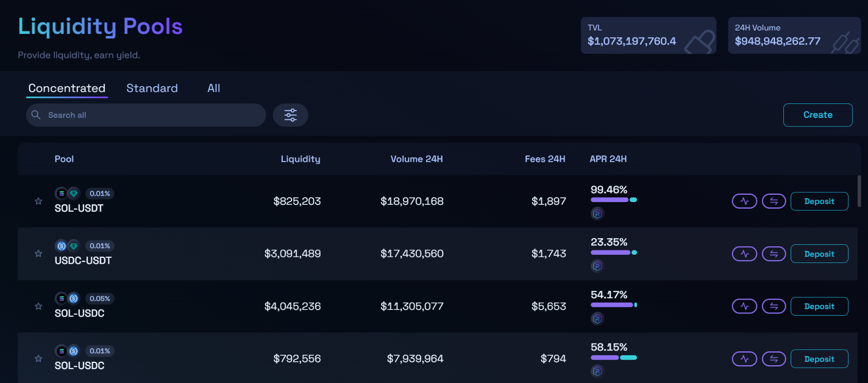868x383 pixels.
Task: Open chart for USDC-USDT pool
Action: point(744,254)
